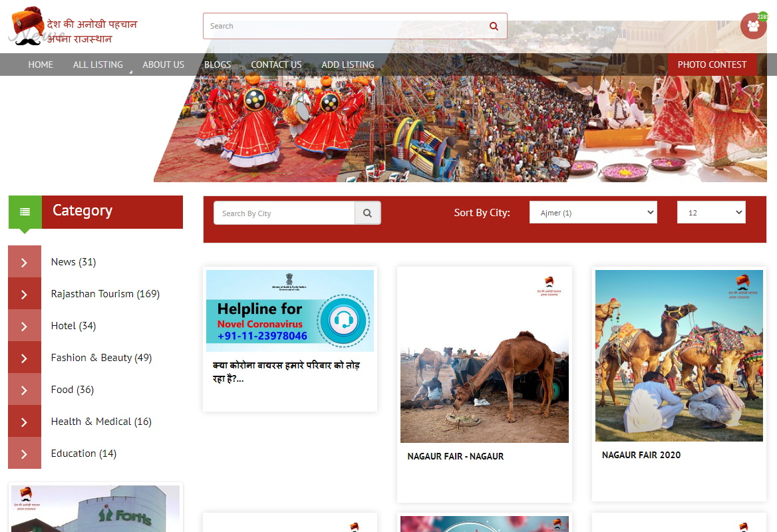The width and height of the screenshot is (777, 532).
Task: Open Rajasthan Tourism category link
Action: coord(105,294)
